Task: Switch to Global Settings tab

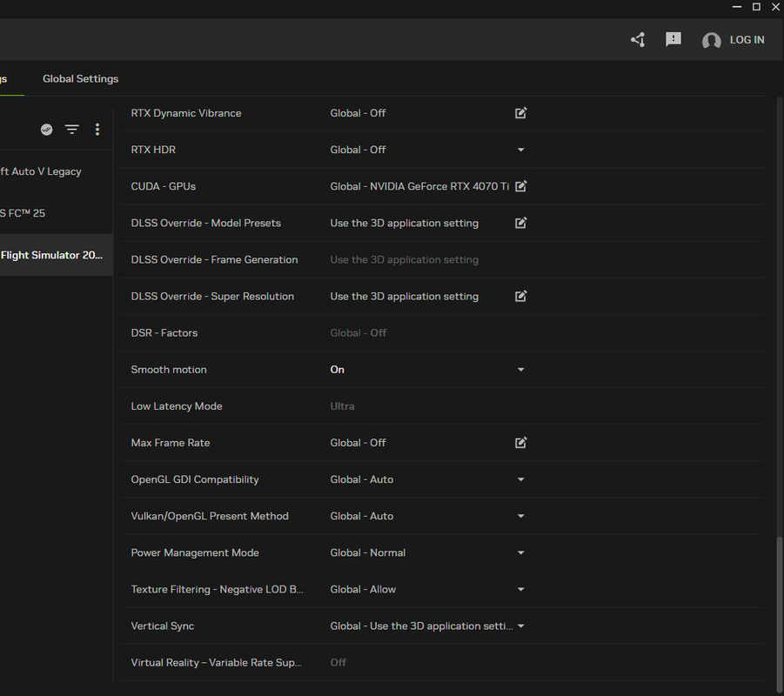Action: 81,78
